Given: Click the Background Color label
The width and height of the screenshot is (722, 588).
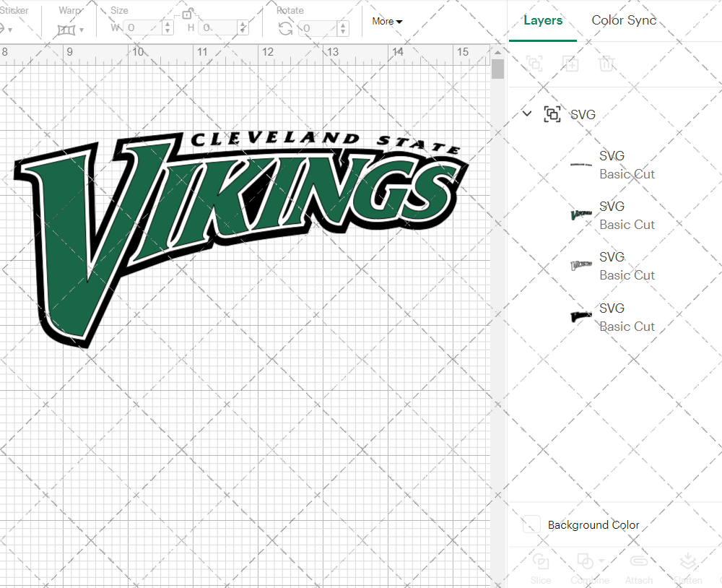Looking at the screenshot, I should (593, 525).
